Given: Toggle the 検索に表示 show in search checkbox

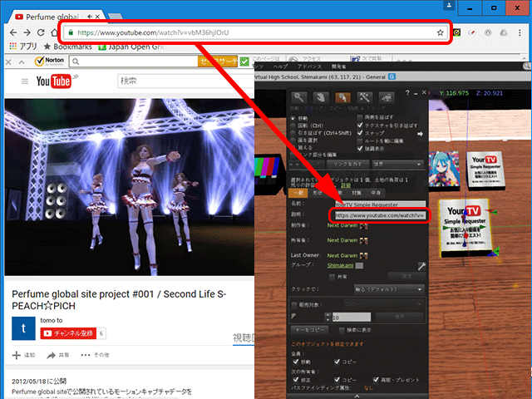Looking at the screenshot, I should pyautogui.click(x=342, y=330).
